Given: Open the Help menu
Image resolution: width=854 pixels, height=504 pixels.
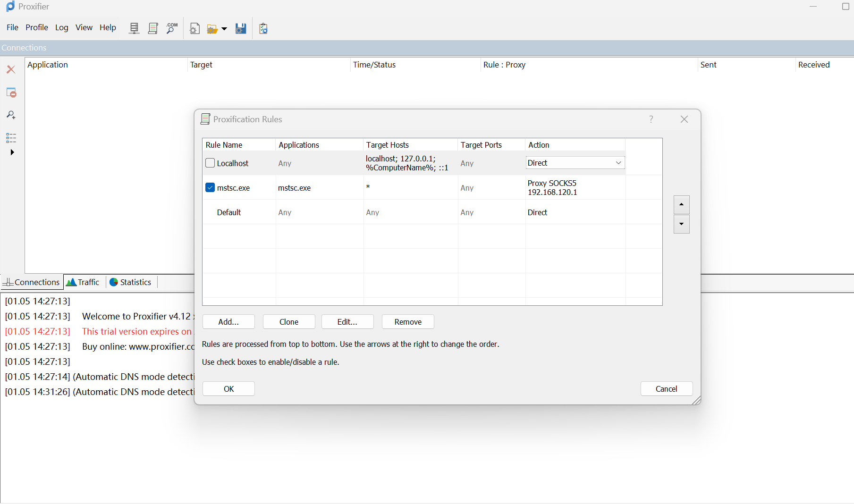Looking at the screenshot, I should 108,27.
